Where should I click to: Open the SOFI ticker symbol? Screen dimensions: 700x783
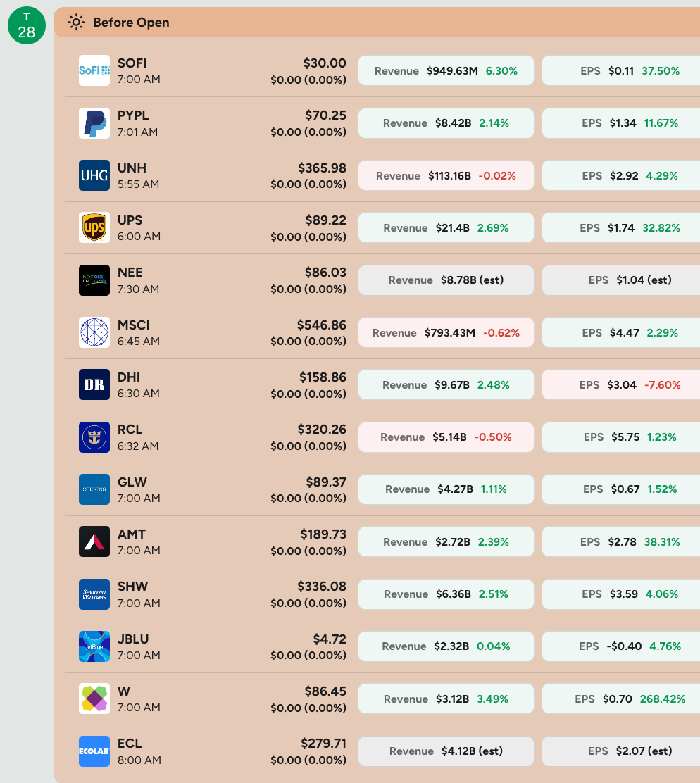(132, 63)
